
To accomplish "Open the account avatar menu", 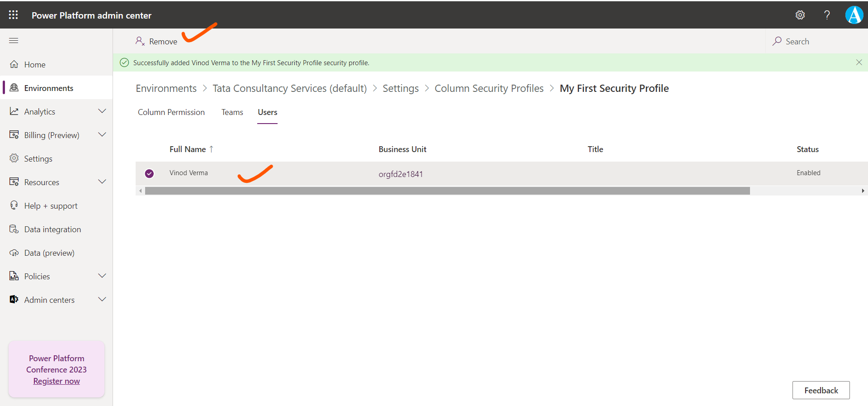I will click(854, 15).
